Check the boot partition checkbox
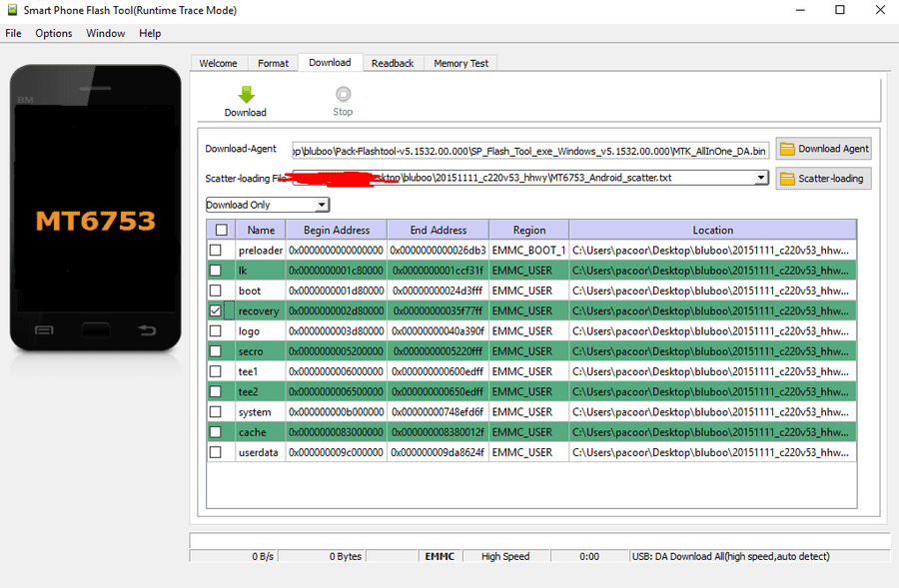The width and height of the screenshot is (899, 588). (x=216, y=291)
